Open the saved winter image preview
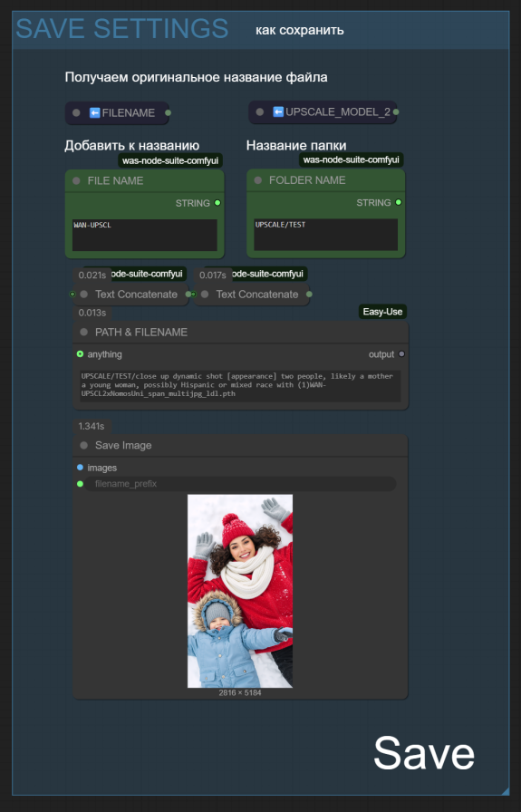The image size is (521, 812). pyautogui.click(x=240, y=591)
